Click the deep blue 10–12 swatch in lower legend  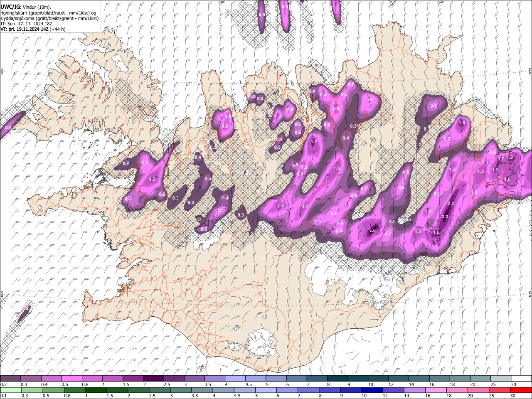[372, 390]
